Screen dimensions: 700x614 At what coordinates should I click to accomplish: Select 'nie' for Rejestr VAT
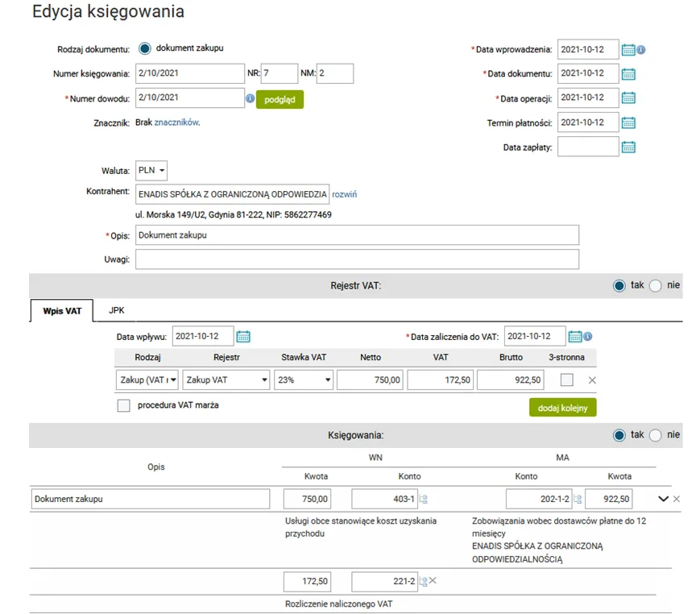656,286
